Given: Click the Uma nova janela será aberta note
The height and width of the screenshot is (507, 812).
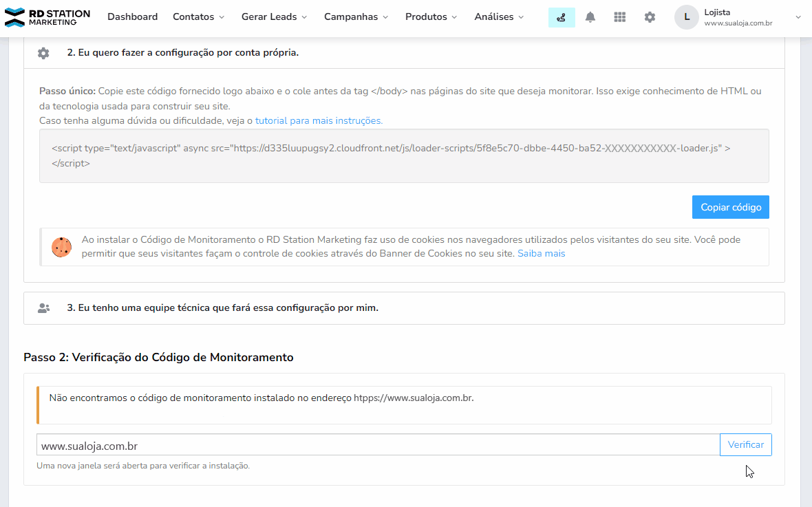Looking at the screenshot, I should 143,466.
